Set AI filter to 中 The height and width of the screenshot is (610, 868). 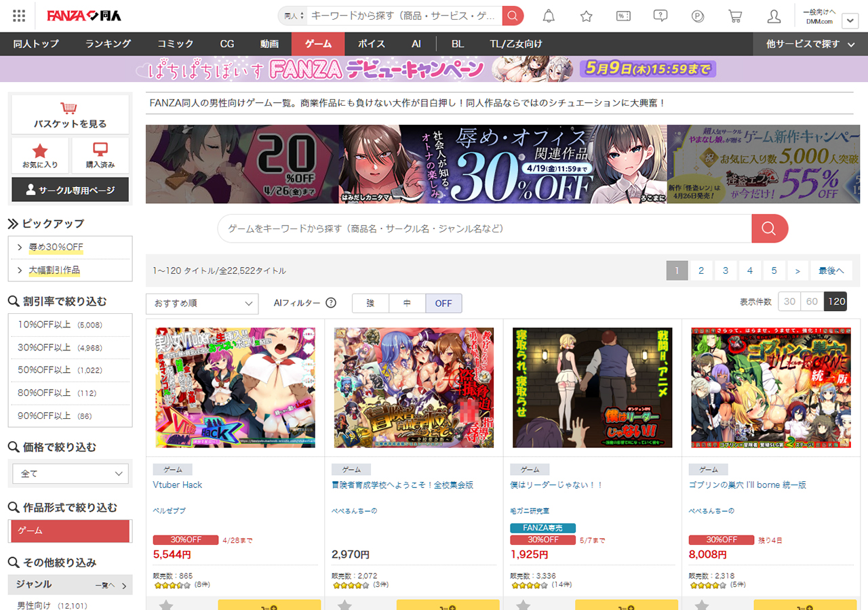click(x=407, y=303)
